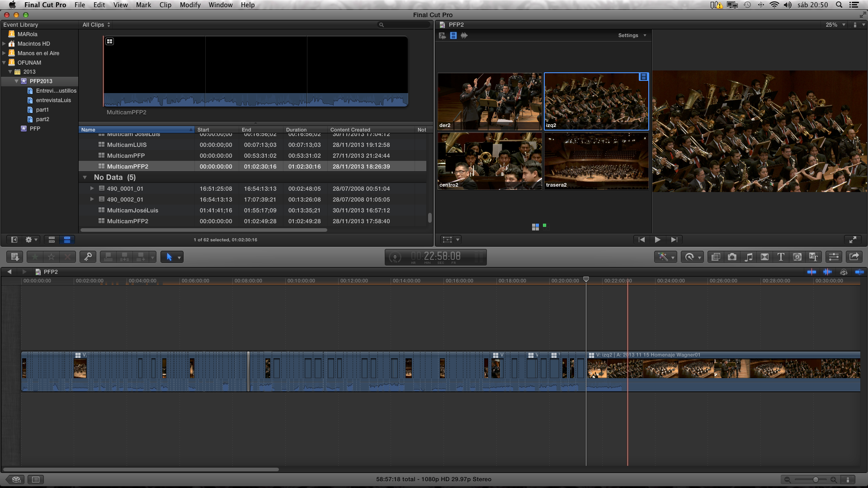Collapse the 2013 folder
The height and width of the screenshot is (488, 868).
point(10,72)
